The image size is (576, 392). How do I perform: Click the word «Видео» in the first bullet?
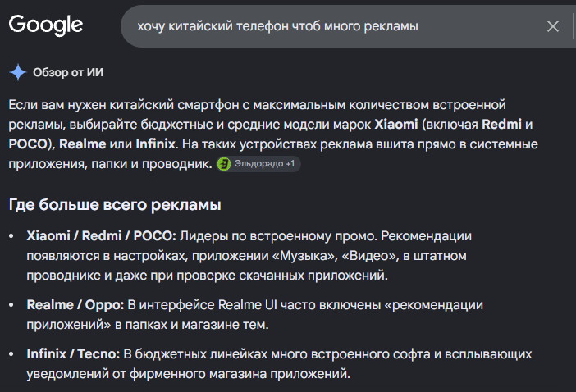(370, 256)
